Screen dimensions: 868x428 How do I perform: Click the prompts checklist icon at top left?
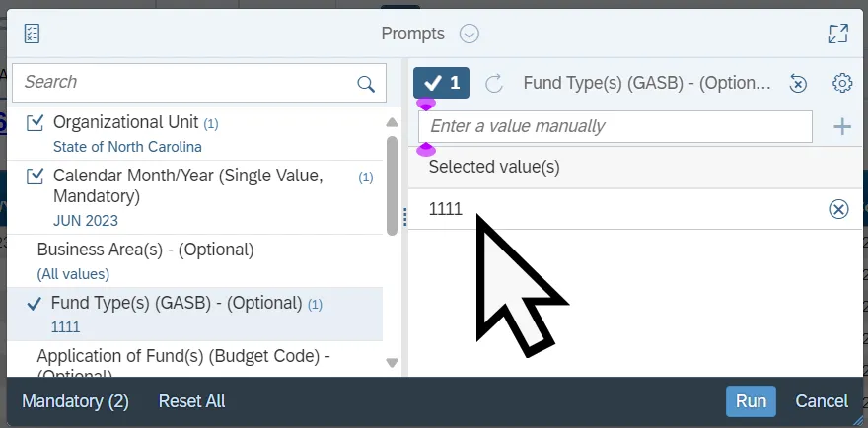(32, 34)
